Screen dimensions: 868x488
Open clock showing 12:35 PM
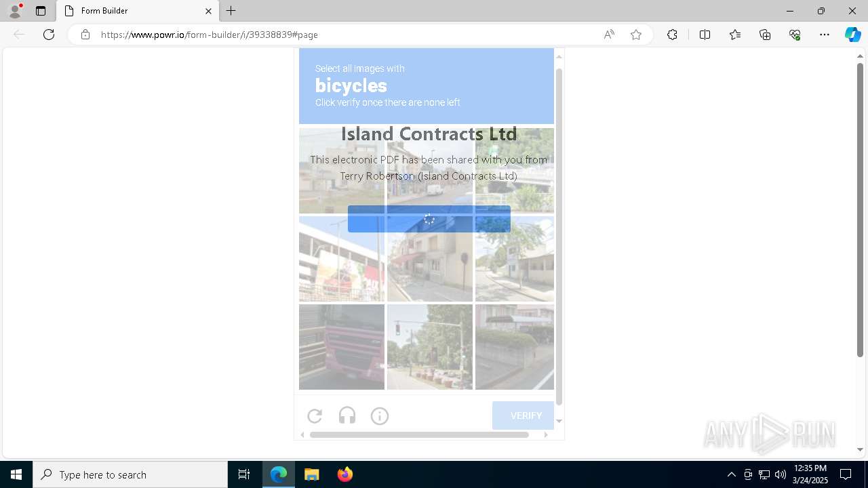[810, 474]
